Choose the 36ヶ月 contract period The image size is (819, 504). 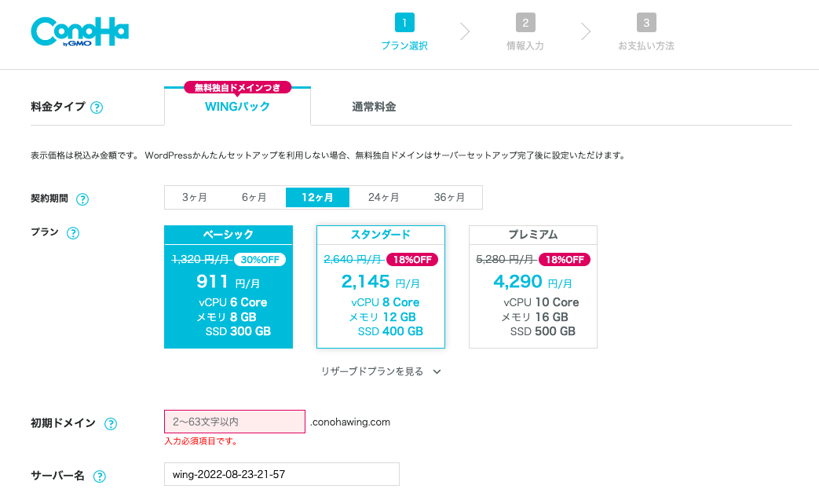tap(449, 198)
